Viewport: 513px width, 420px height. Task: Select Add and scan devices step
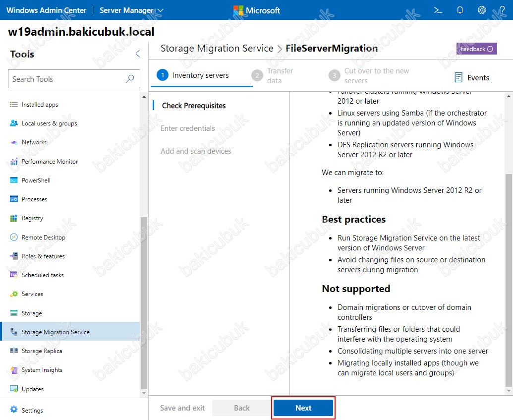(x=196, y=151)
